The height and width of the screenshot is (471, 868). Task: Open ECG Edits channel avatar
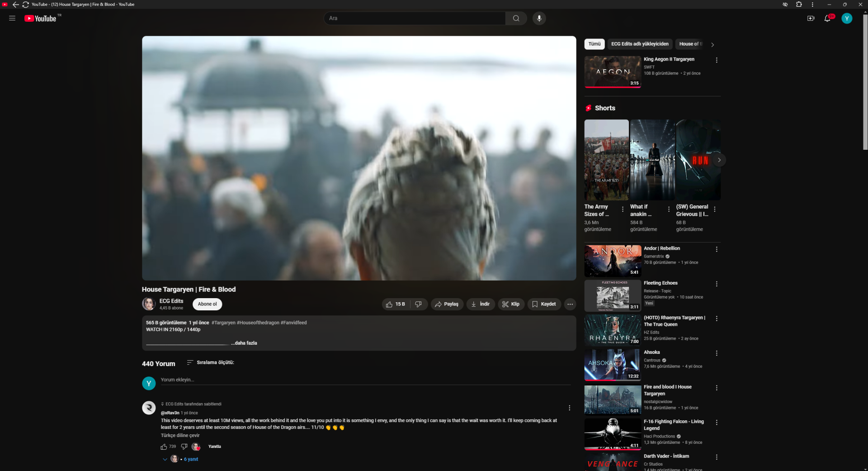click(x=149, y=304)
